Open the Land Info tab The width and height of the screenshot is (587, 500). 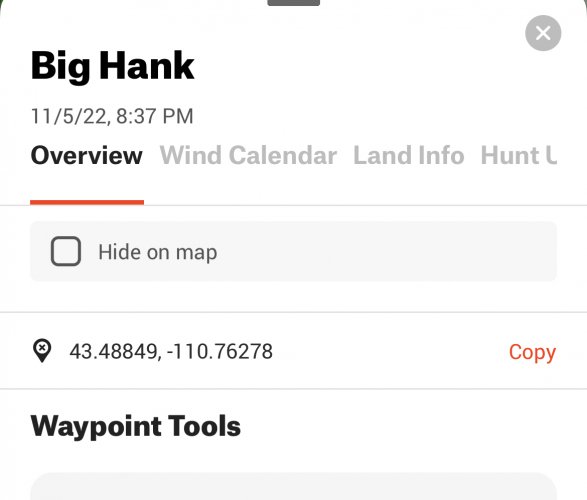409,155
